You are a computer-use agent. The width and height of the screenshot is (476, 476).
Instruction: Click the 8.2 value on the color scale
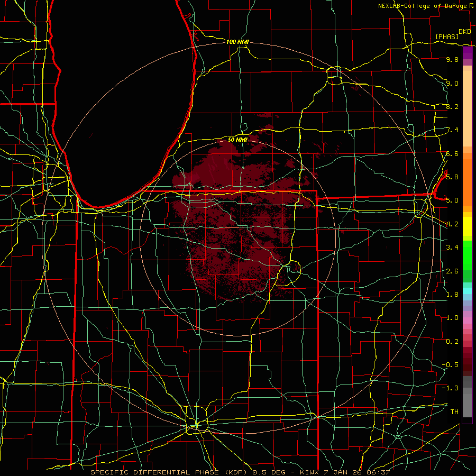coord(452,106)
